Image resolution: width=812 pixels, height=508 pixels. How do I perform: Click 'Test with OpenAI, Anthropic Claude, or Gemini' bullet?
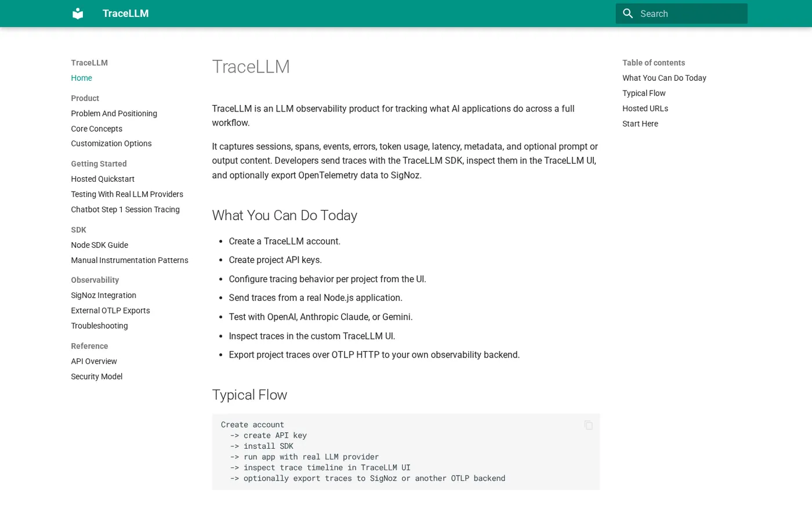(320, 316)
